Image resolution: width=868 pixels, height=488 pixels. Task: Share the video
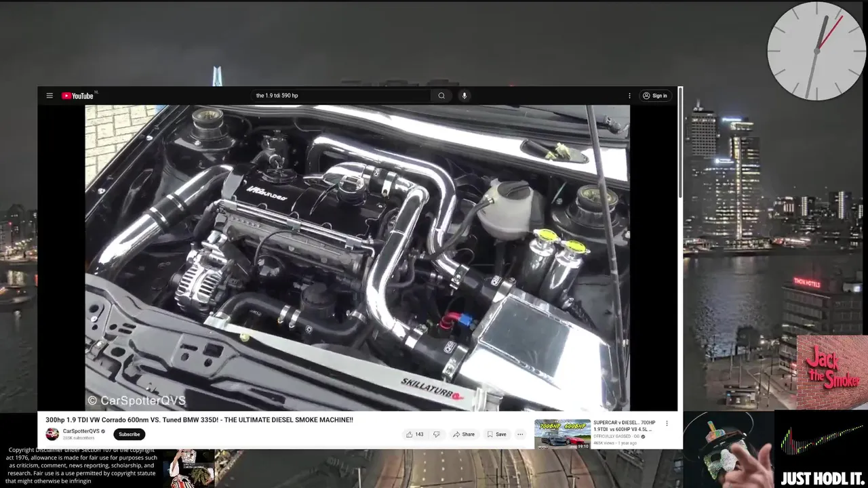(x=465, y=434)
